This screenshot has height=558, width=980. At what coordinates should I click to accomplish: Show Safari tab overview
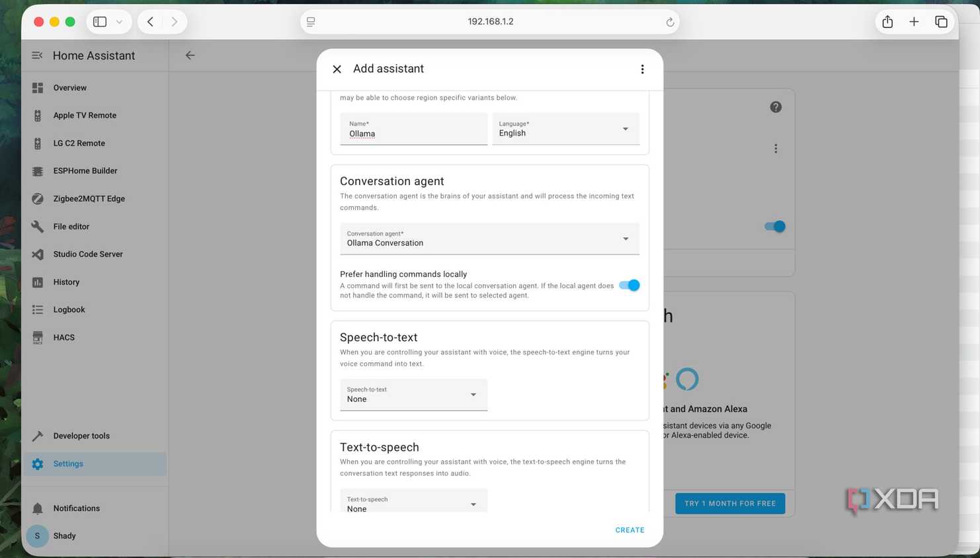(941, 22)
